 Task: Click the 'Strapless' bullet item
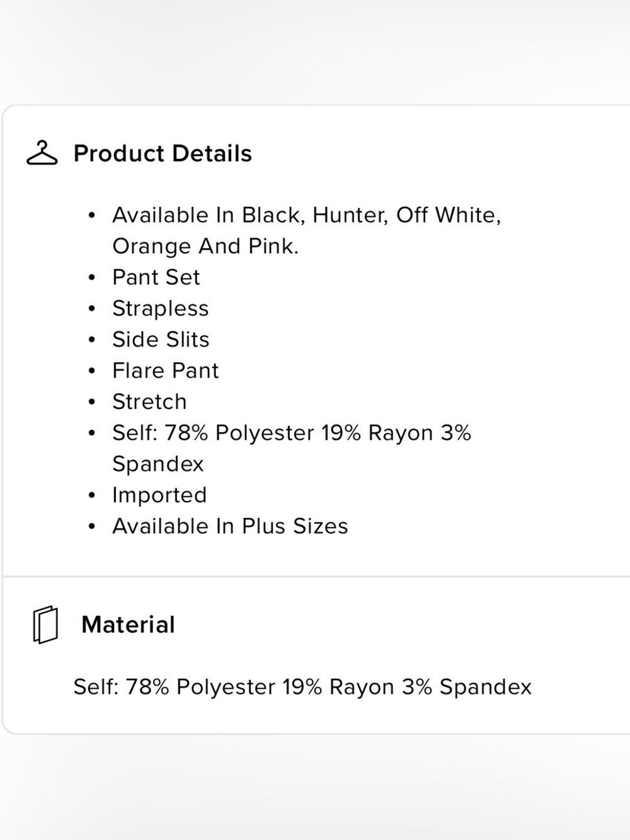coord(161,308)
